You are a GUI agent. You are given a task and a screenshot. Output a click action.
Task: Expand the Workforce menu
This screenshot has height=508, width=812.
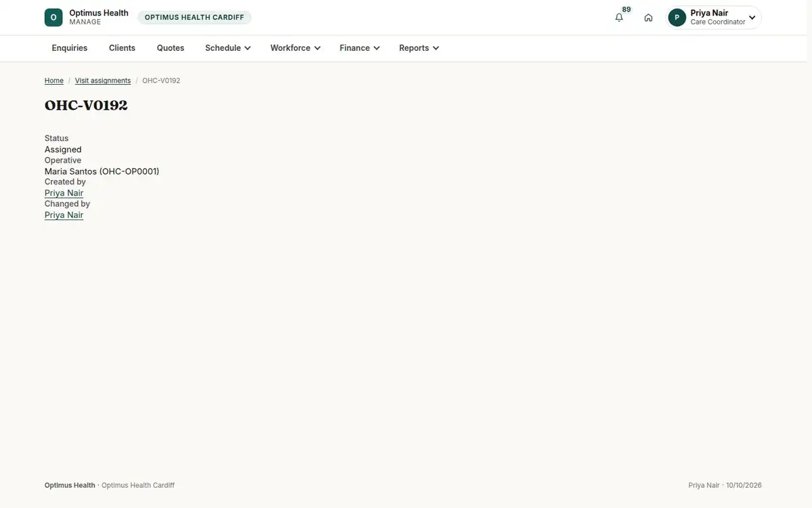[x=295, y=48]
